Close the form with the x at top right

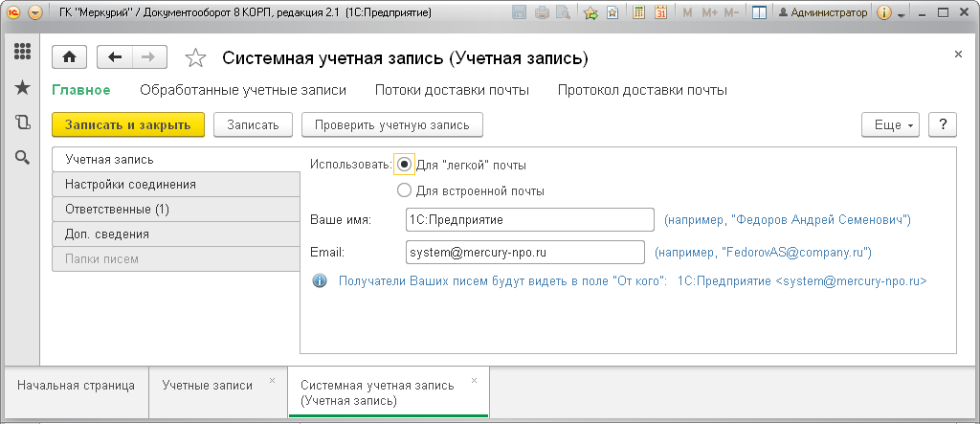[958, 55]
